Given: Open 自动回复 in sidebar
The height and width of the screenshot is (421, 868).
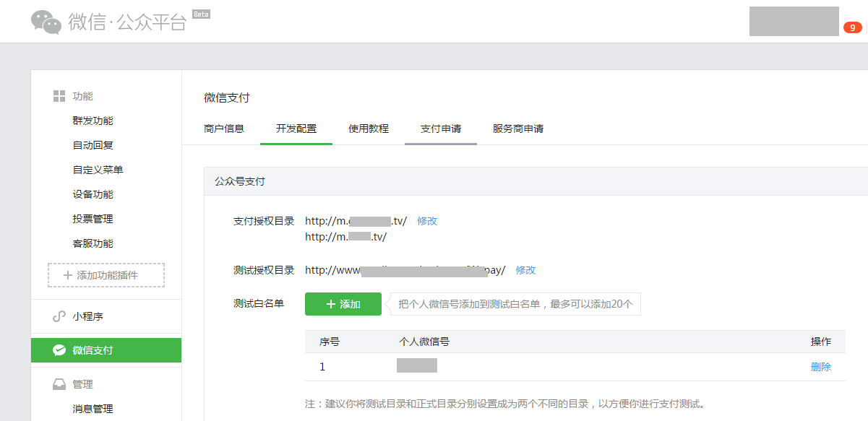Looking at the screenshot, I should point(93,145).
